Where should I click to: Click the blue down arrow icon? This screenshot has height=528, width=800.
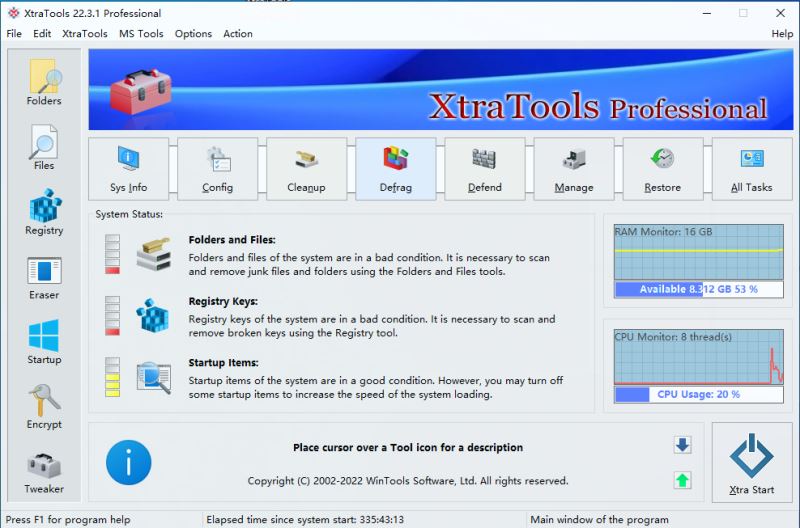pos(682,446)
